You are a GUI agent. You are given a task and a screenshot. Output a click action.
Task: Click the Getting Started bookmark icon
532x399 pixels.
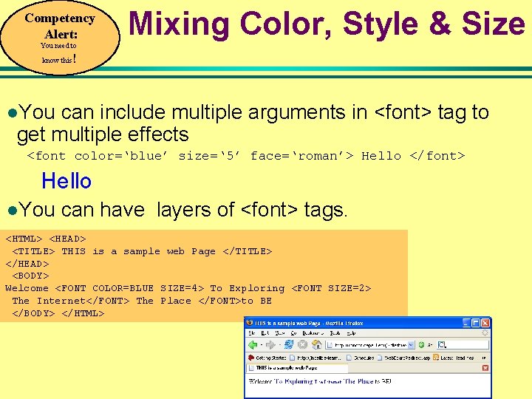click(x=251, y=358)
